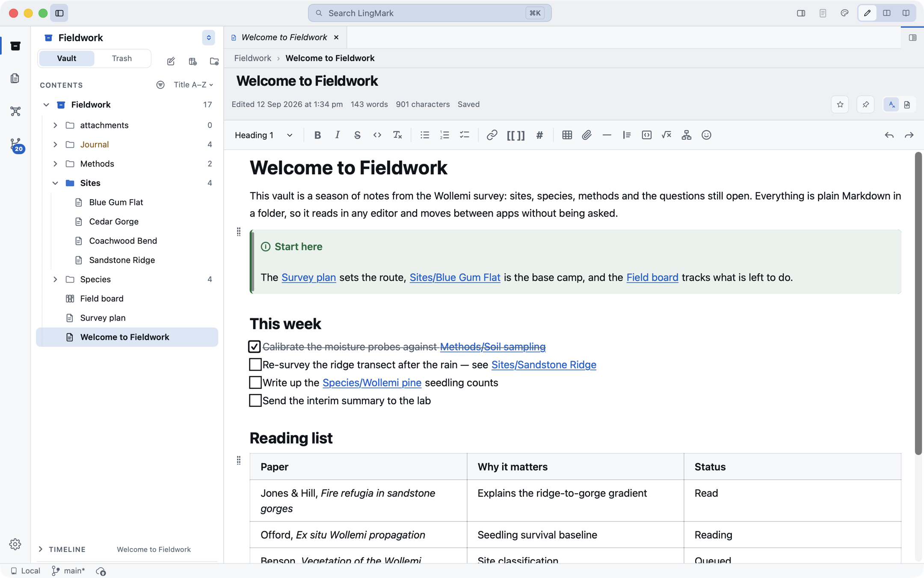This screenshot has height=578, width=924.
Task: Expand the Methods folder
Action: coord(55,164)
